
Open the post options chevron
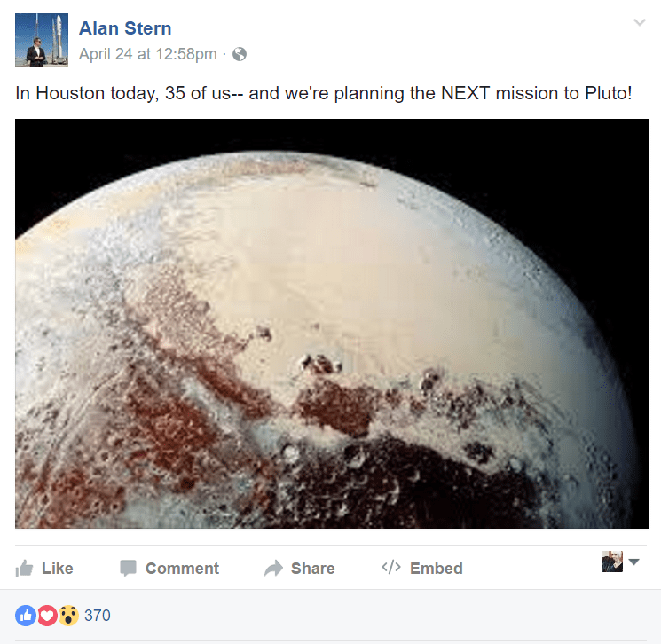640,22
